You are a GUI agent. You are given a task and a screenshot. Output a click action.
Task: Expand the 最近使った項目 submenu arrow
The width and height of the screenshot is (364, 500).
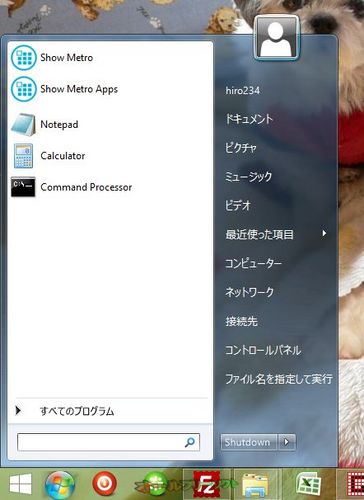[x=324, y=234]
